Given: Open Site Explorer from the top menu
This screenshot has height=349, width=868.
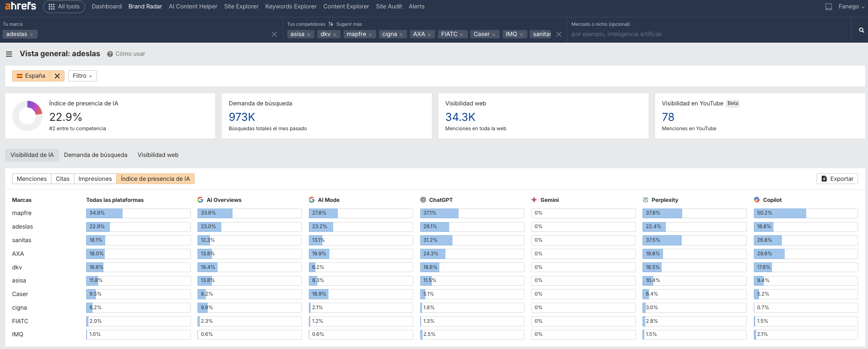Looking at the screenshot, I should (x=241, y=7).
